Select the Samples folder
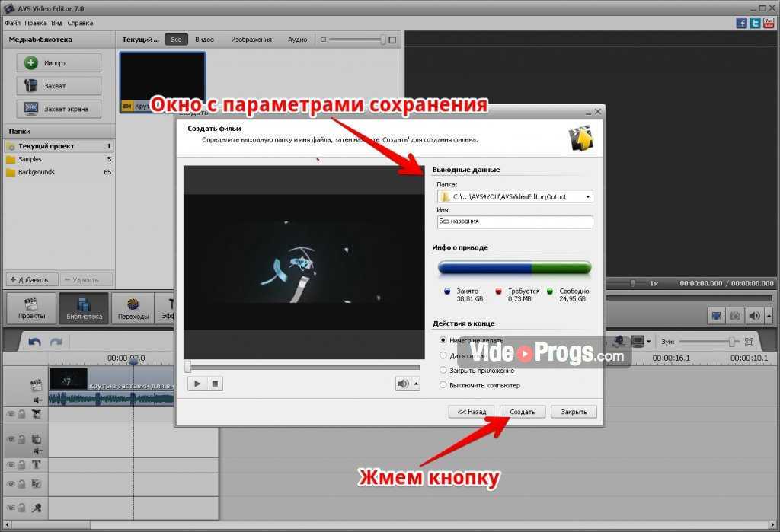 [59, 159]
